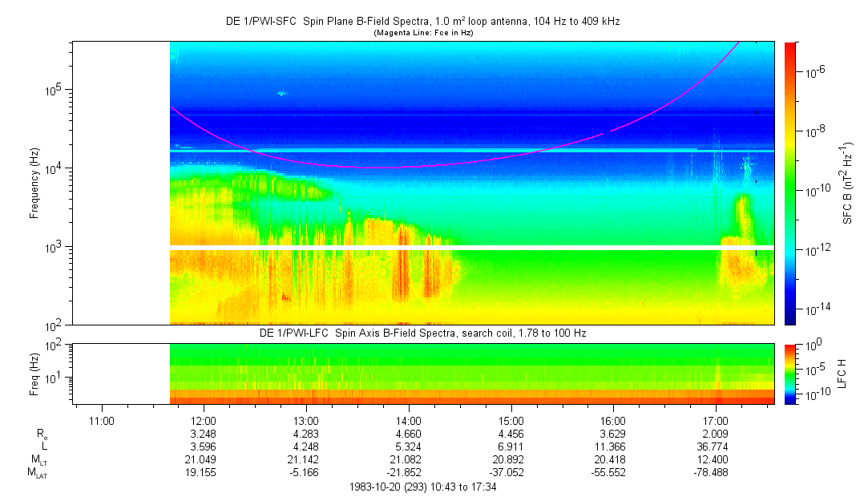
Task: Click the SFC spectrogram main title
Action: click(x=422, y=22)
